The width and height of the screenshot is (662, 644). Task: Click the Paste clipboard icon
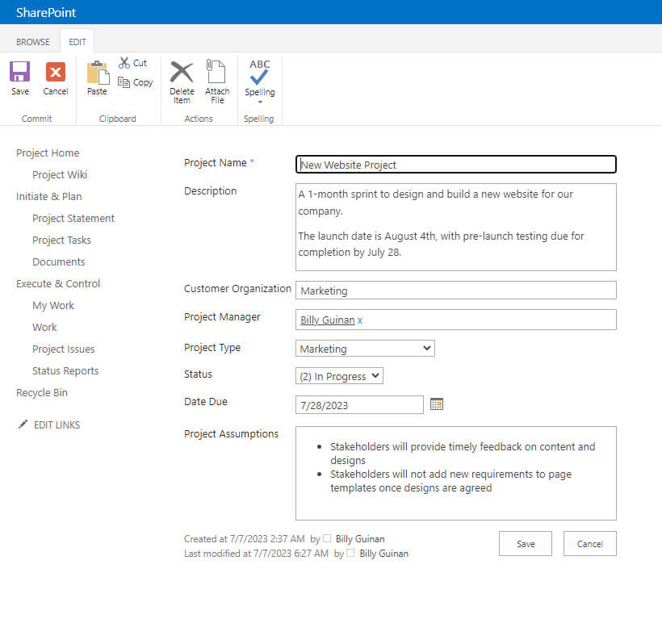tap(97, 73)
